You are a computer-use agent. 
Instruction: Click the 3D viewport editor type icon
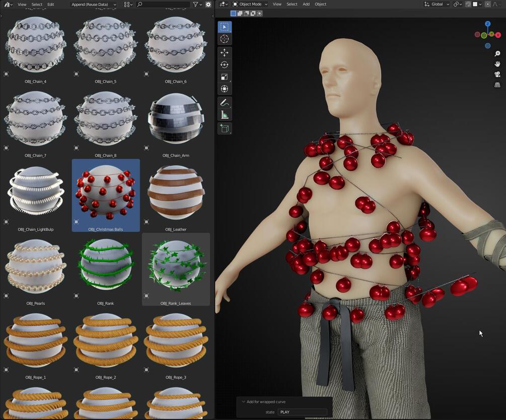coord(224,4)
